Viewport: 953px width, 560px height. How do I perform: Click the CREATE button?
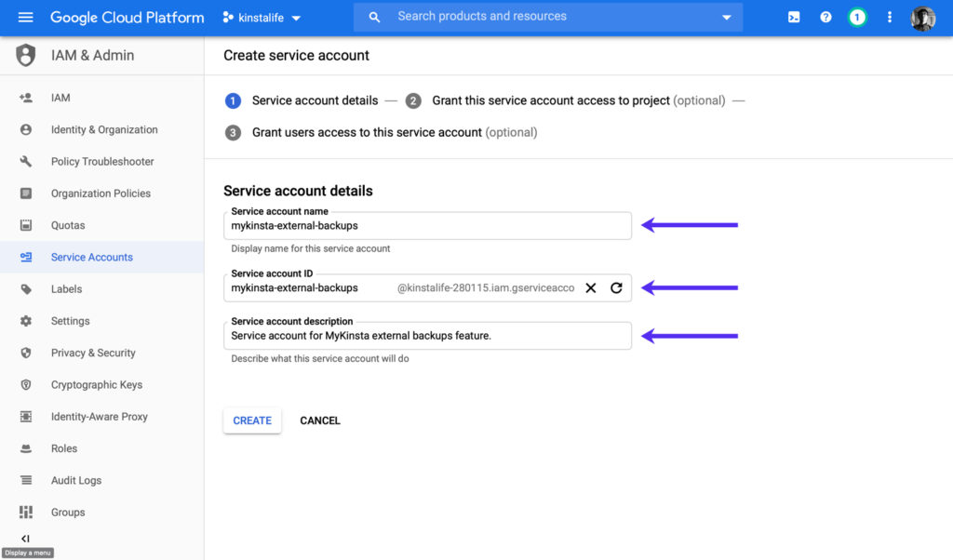point(251,420)
